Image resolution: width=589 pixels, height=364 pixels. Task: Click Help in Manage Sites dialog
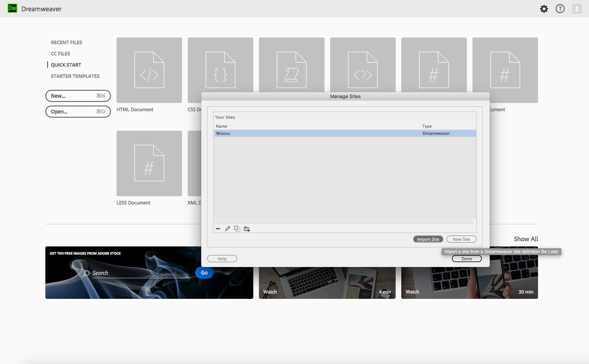tap(222, 259)
